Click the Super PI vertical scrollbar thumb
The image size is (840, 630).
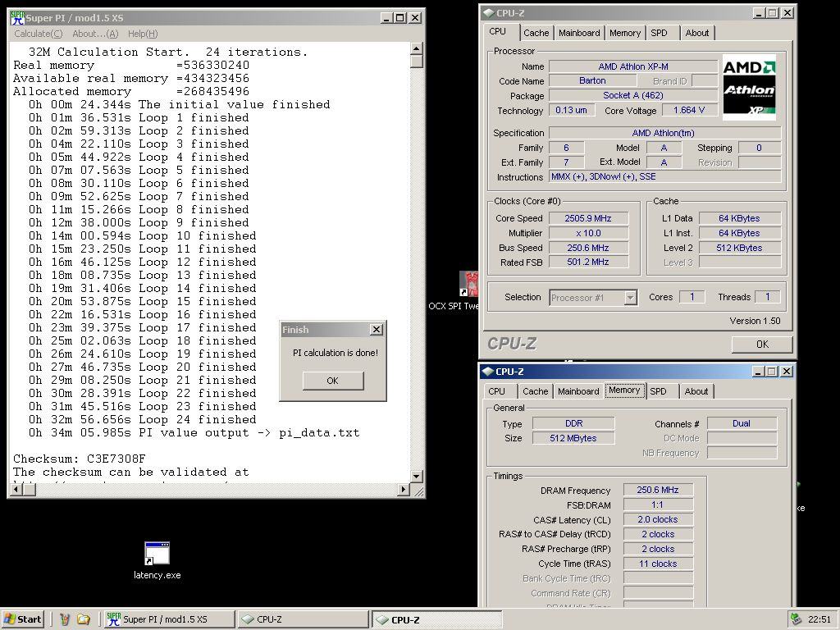click(x=417, y=61)
